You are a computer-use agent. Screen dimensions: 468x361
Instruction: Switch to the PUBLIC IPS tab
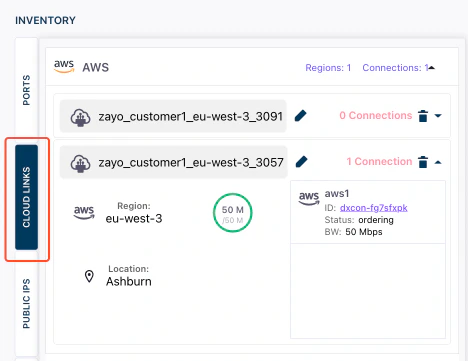(26, 304)
